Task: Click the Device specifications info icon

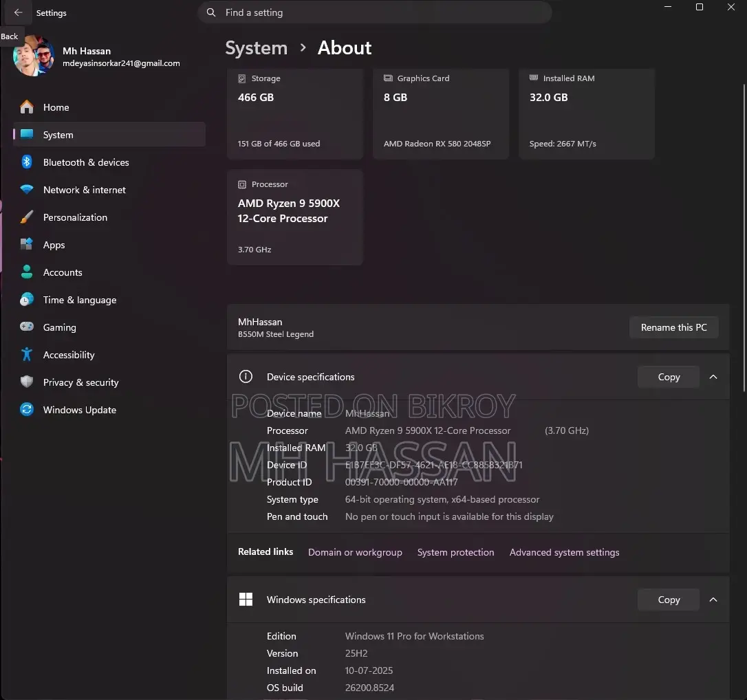Action: [246, 377]
